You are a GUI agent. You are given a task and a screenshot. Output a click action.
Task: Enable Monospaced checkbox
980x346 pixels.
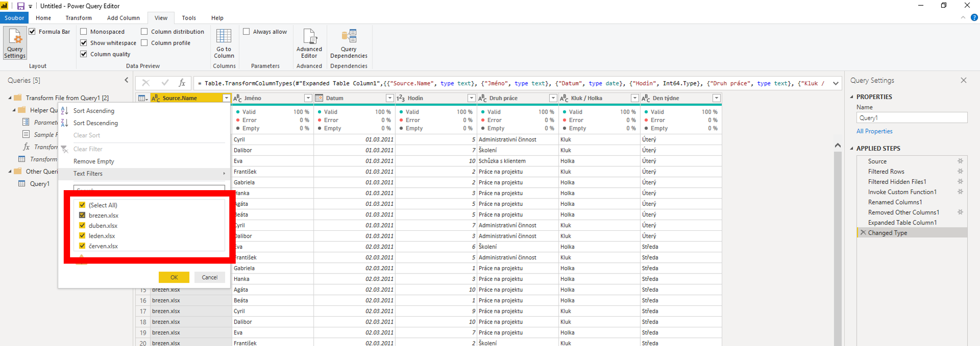coord(84,31)
